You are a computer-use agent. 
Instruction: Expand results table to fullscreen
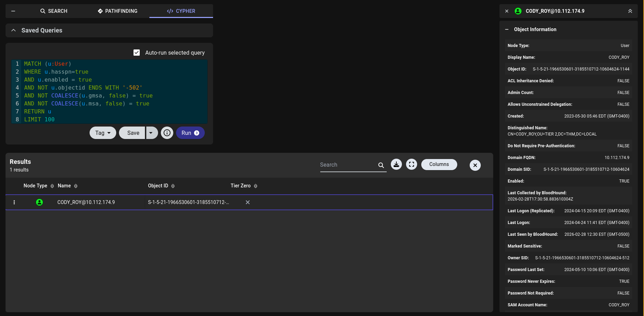pos(412,165)
